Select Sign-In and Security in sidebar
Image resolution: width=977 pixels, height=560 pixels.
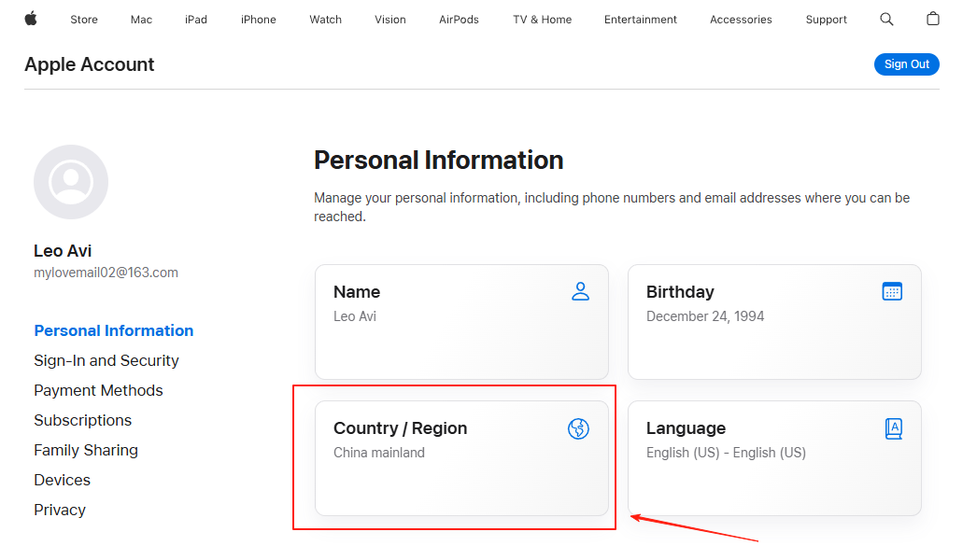(x=106, y=360)
